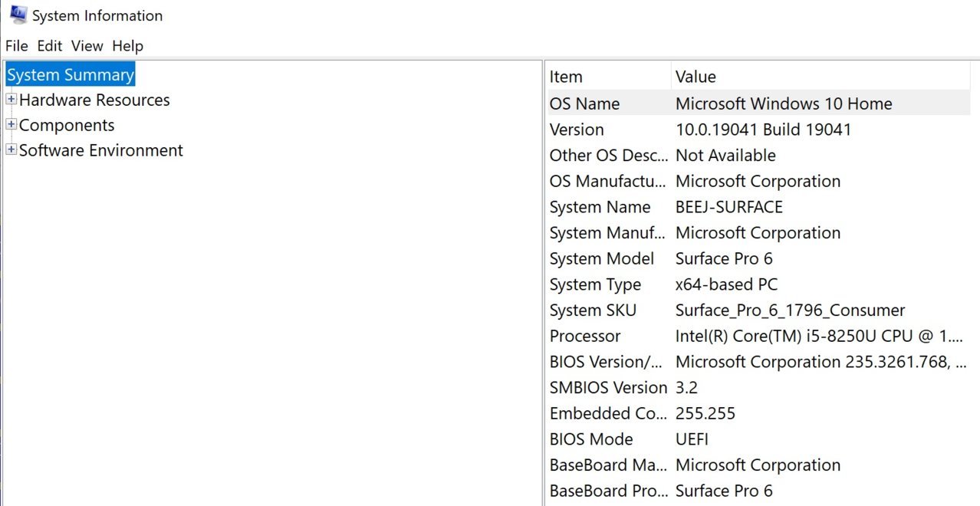The height and width of the screenshot is (506, 980).
Task: Select the BIOS Mode row label
Action: tap(591, 440)
